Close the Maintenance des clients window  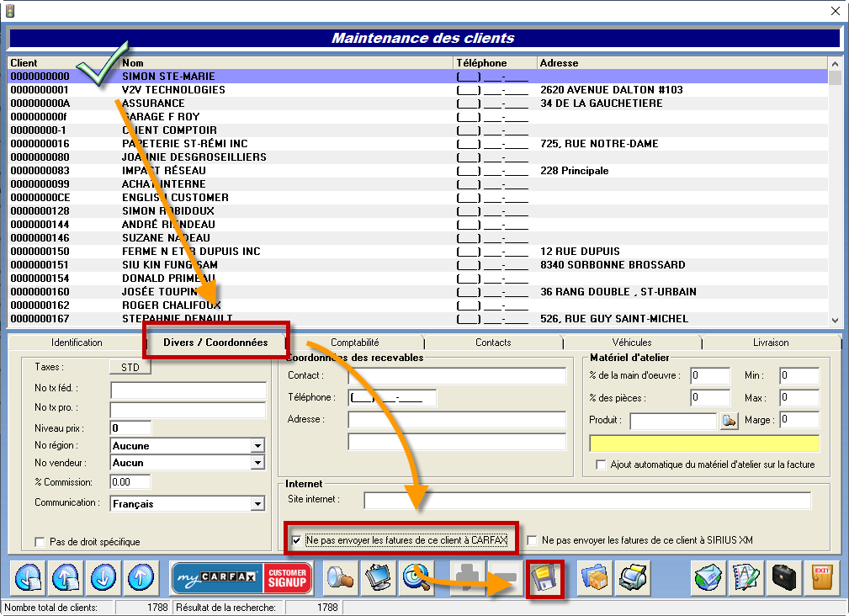(835, 11)
